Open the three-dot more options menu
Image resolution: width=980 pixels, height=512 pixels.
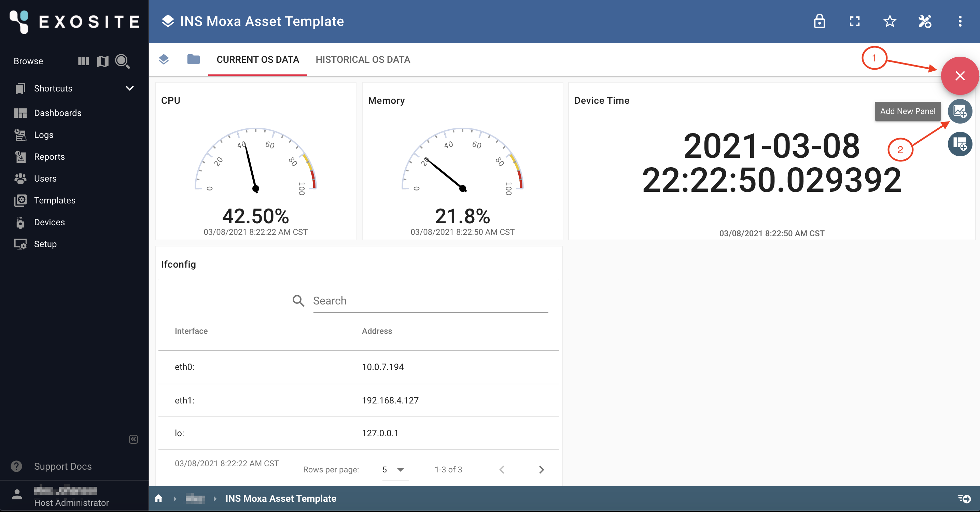tap(960, 21)
